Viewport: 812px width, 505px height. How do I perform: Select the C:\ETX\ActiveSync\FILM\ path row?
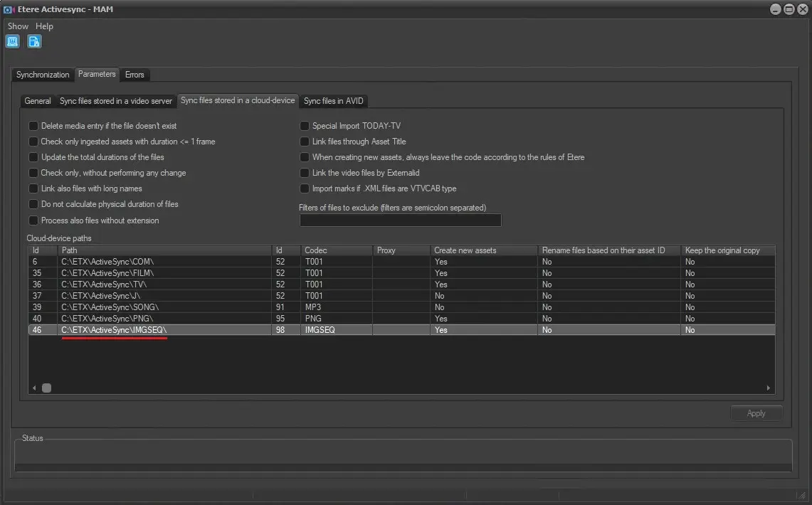point(107,273)
